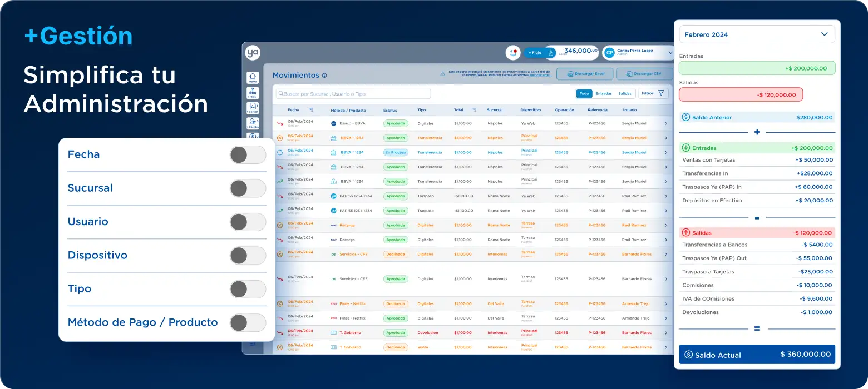Click the Descargar Excel button
868x389 pixels.
click(x=584, y=74)
